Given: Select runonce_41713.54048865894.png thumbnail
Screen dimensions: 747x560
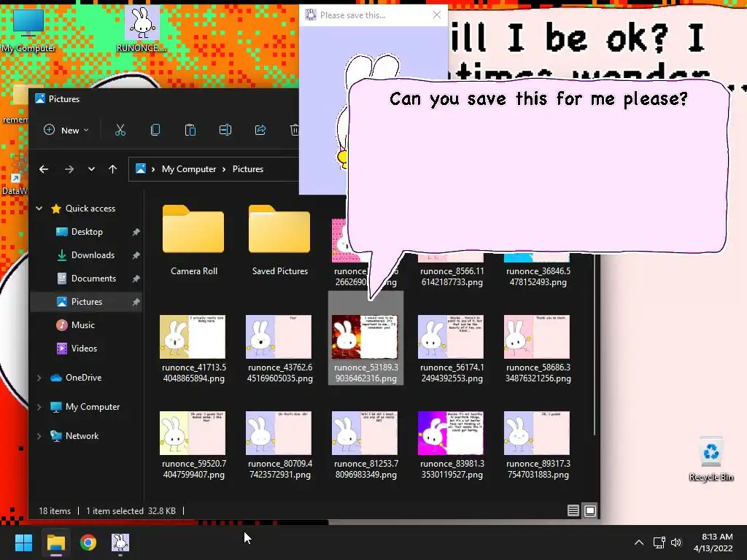Looking at the screenshot, I should point(193,337).
